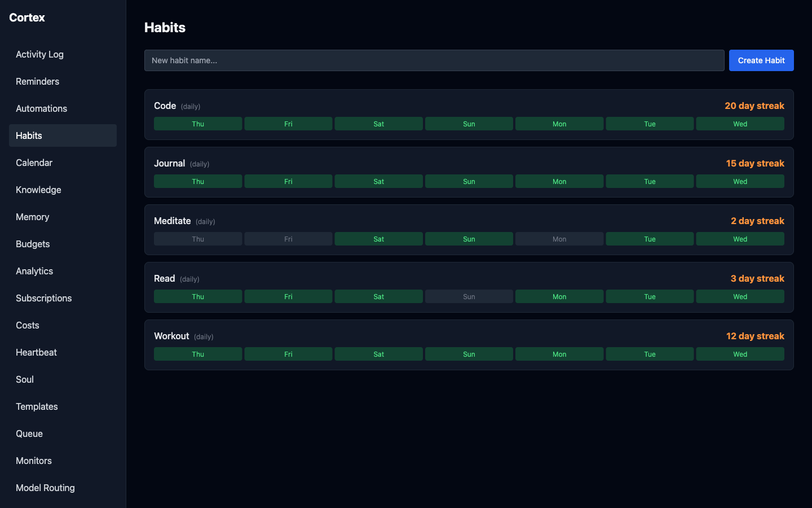The width and height of the screenshot is (812, 508).
Task: Go to the Automations page
Action: tap(41, 108)
